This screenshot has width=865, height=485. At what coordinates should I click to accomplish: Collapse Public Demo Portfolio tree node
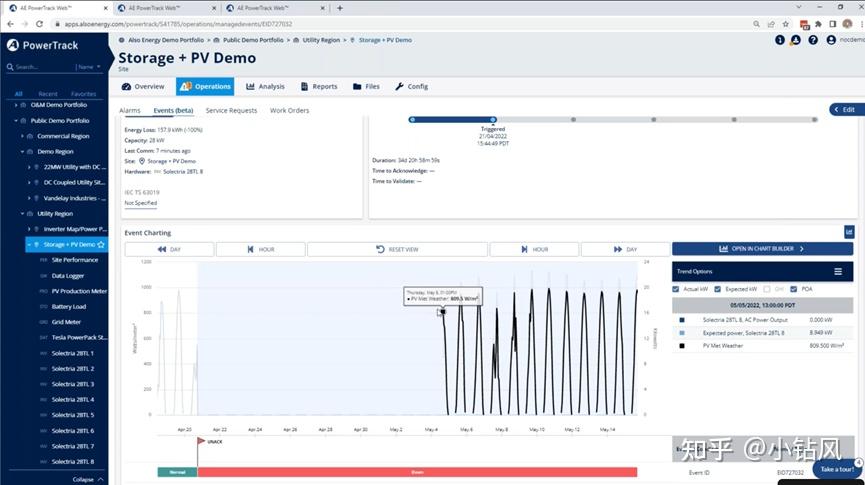tap(16, 120)
